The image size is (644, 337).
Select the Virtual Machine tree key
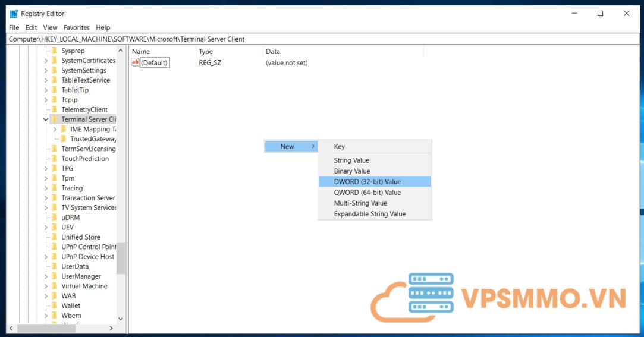[84, 286]
